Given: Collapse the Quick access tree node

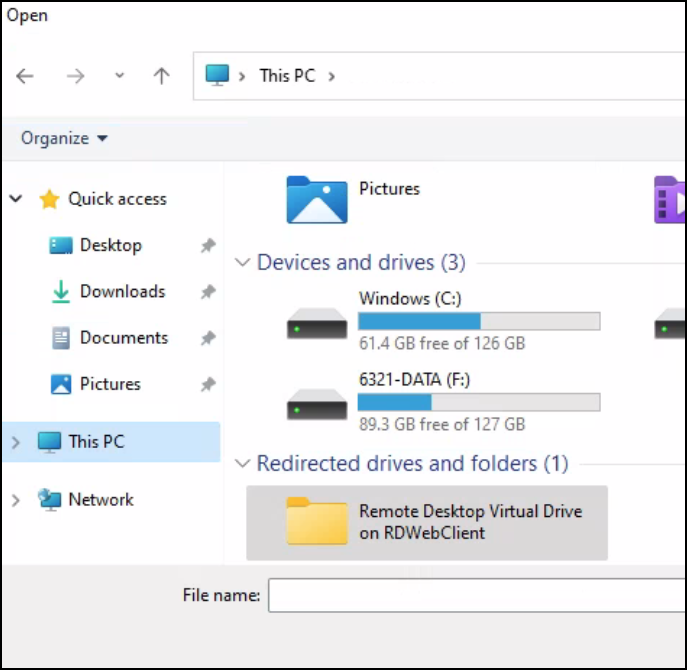Looking at the screenshot, I should pos(16,199).
